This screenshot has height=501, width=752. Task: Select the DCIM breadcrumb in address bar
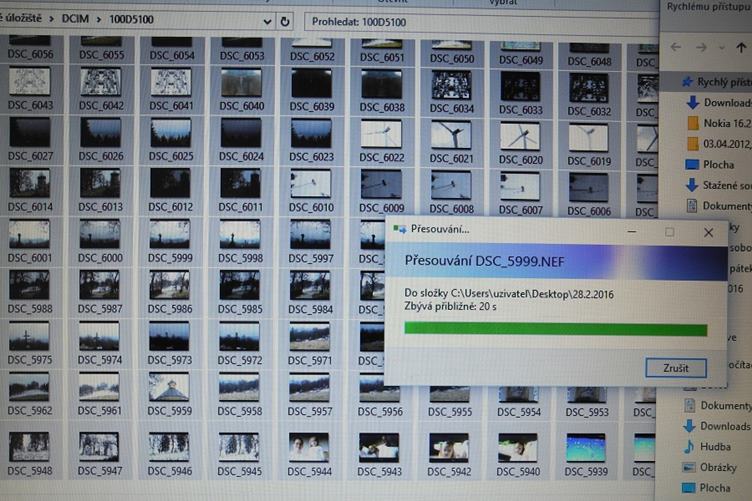pos(75,19)
